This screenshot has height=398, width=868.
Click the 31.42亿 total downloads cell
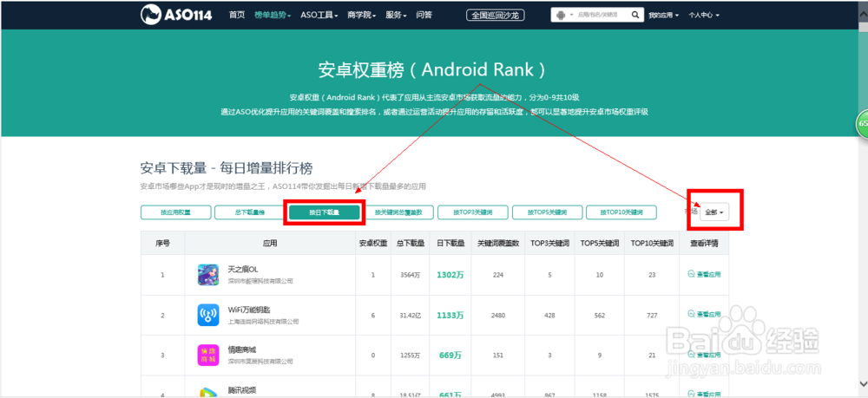(411, 315)
